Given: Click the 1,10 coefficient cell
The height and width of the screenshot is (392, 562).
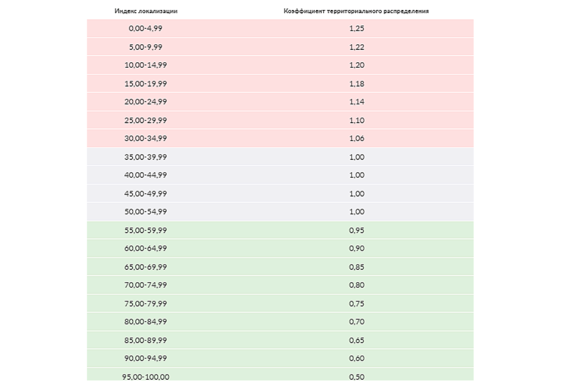Looking at the screenshot, I should (x=356, y=120).
